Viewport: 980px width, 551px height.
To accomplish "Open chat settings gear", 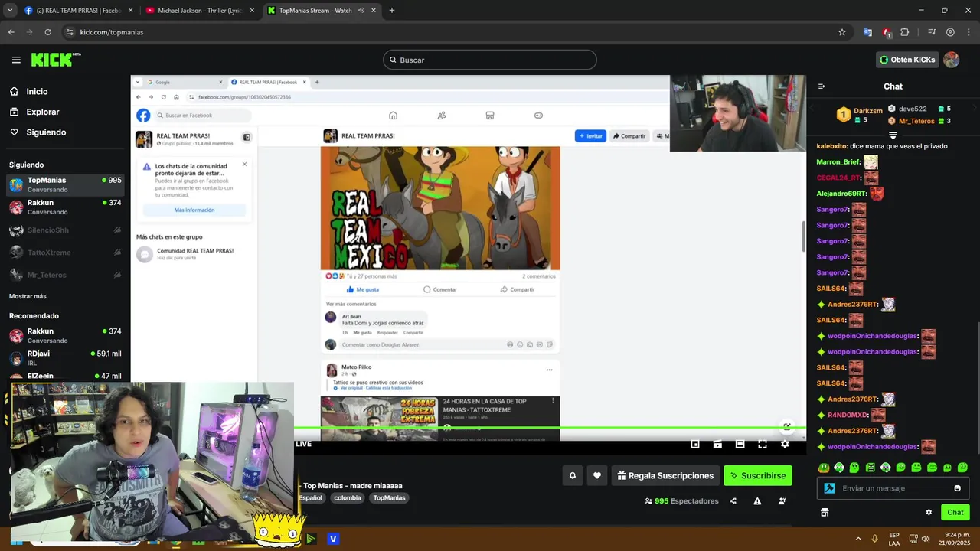I will pyautogui.click(x=929, y=512).
